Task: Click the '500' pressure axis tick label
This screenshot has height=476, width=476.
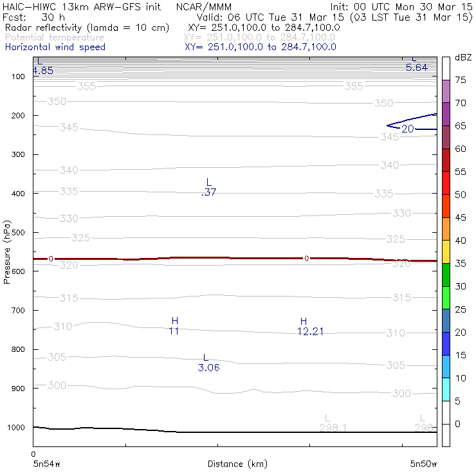Action: [x=18, y=233]
